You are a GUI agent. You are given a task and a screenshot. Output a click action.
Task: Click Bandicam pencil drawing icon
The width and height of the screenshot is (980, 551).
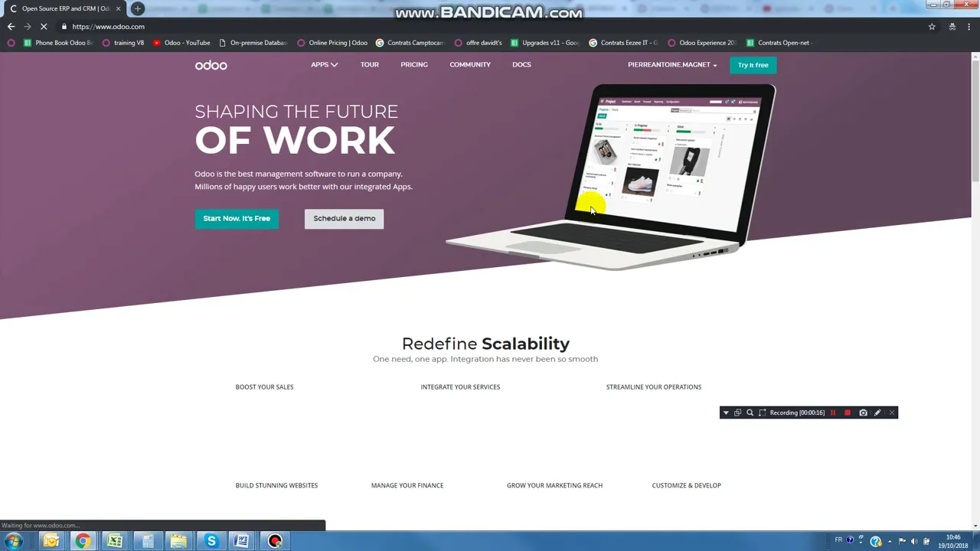pyautogui.click(x=877, y=412)
